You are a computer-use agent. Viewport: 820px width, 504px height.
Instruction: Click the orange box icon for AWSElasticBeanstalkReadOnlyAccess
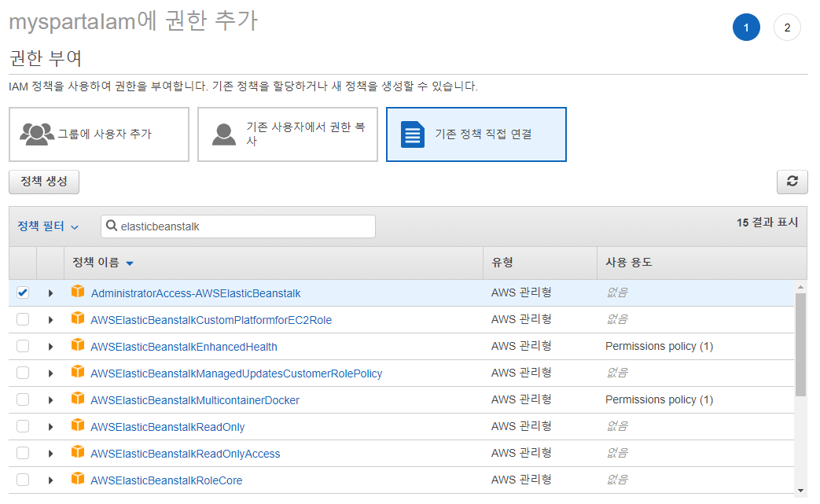78,452
